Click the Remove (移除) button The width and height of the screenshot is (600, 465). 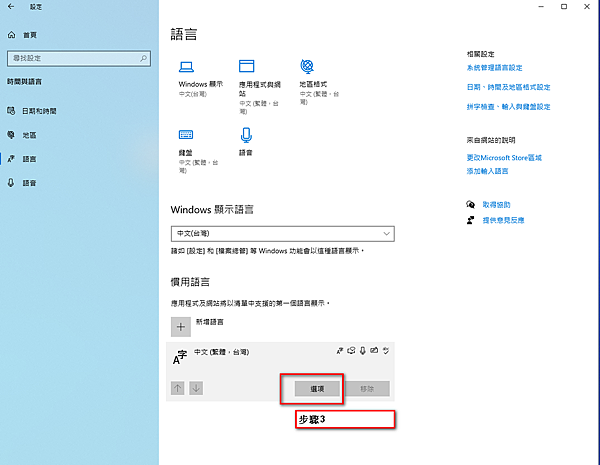point(367,388)
